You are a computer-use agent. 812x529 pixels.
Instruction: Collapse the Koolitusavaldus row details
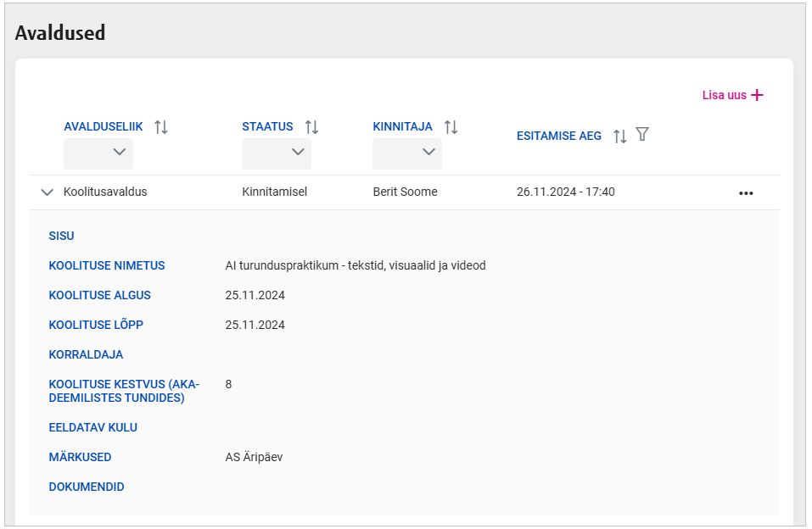(x=48, y=192)
